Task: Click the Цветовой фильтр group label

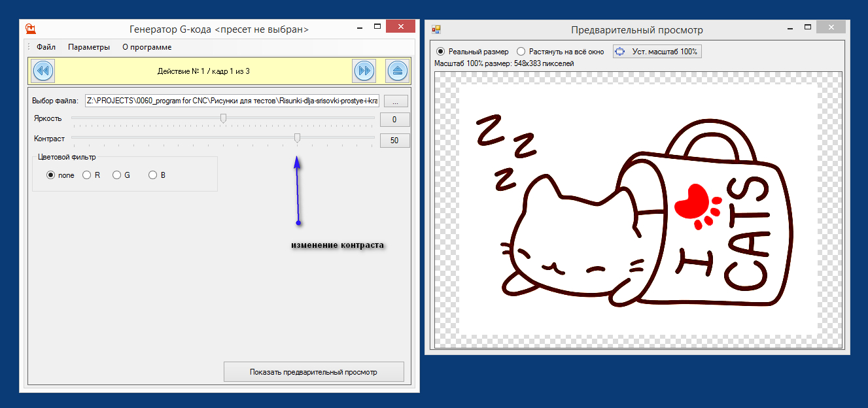Action: pyautogui.click(x=67, y=157)
